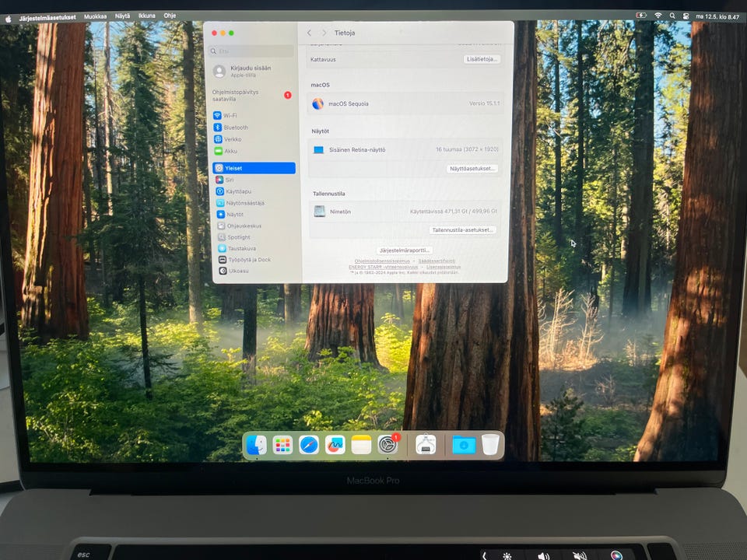Open the Näytä menu
This screenshot has height=560, width=747.
click(122, 16)
